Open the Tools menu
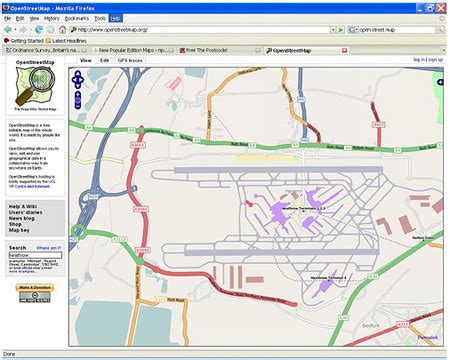Screen dimensions: 450x360 (x=100, y=18)
